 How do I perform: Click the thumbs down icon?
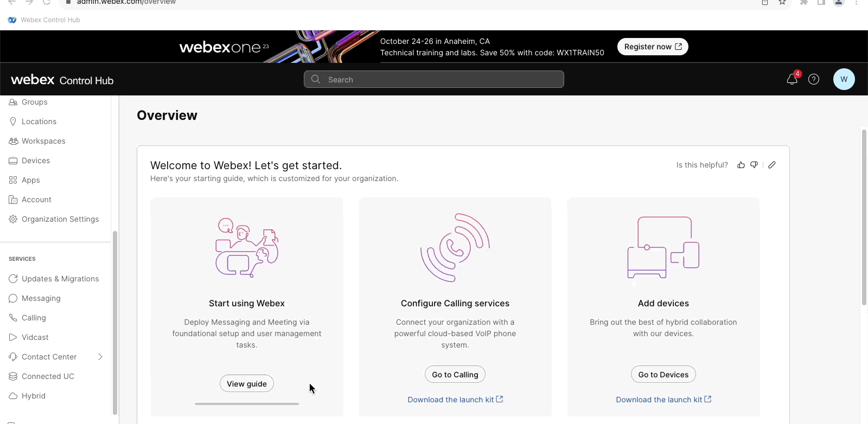[x=754, y=165]
